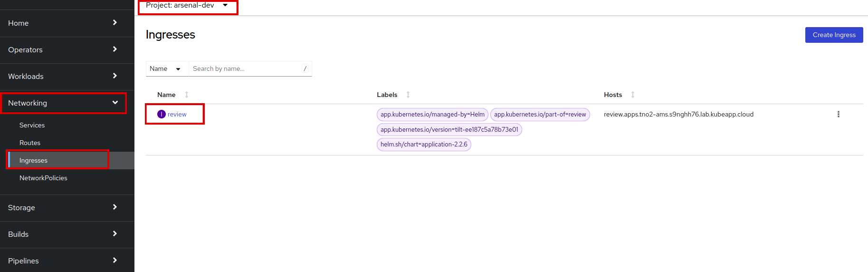Open the review ingress link

pyautogui.click(x=177, y=115)
